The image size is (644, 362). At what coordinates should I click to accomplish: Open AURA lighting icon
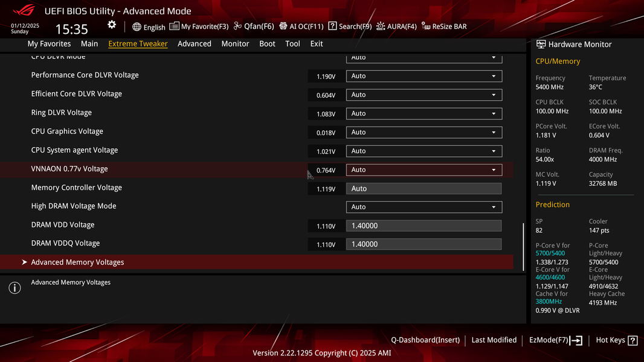coord(381,26)
